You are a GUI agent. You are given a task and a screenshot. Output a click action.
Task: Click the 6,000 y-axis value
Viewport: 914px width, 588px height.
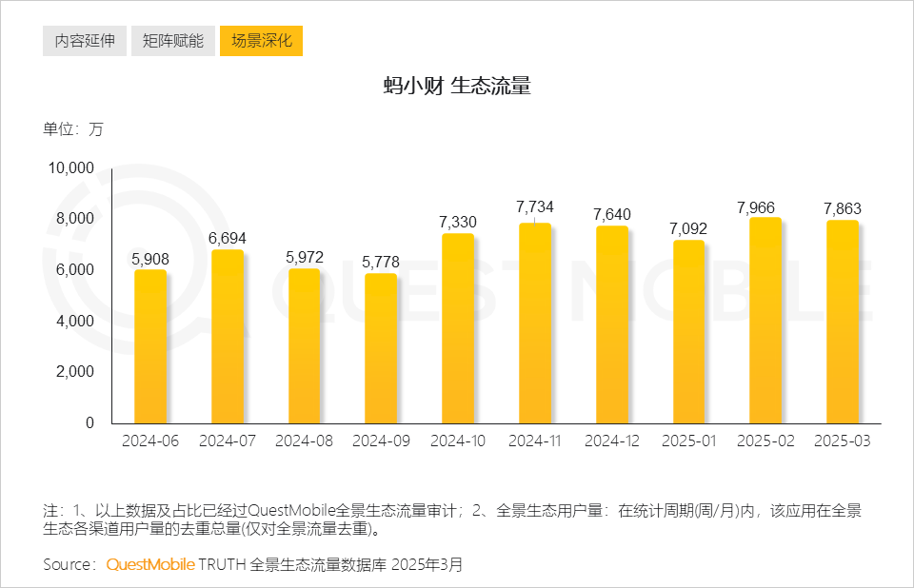tap(74, 270)
